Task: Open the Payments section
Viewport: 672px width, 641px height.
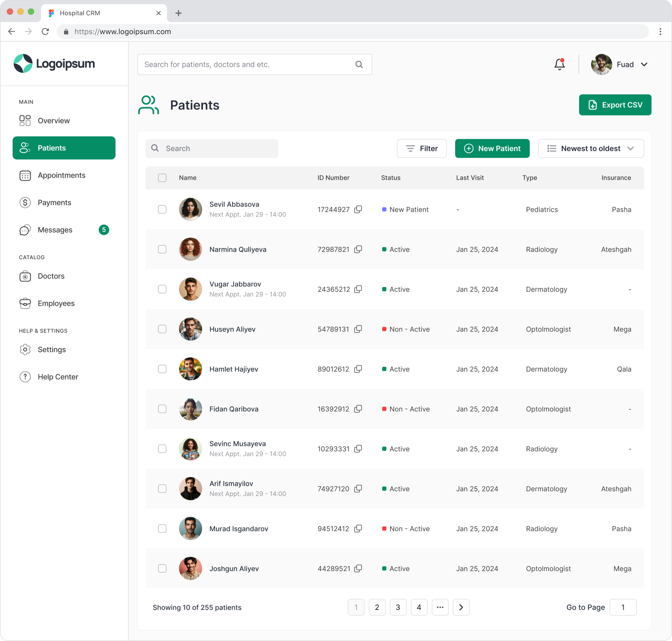Action: tap(54, 202)
